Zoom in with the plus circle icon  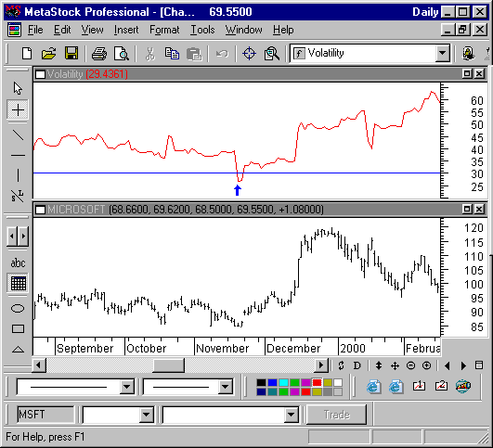427,365
